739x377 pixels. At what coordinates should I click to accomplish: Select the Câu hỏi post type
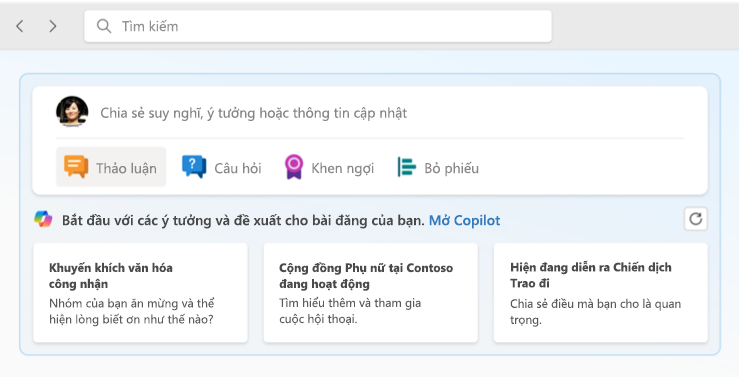pyautogui.click(x=222, y=167)
